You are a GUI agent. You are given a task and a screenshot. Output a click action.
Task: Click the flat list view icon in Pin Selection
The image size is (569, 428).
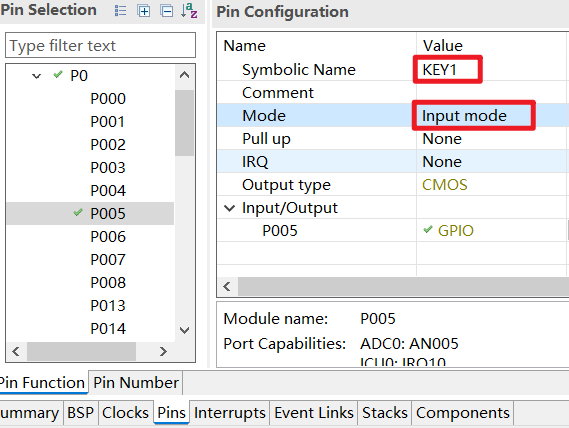tap(120, 11)
